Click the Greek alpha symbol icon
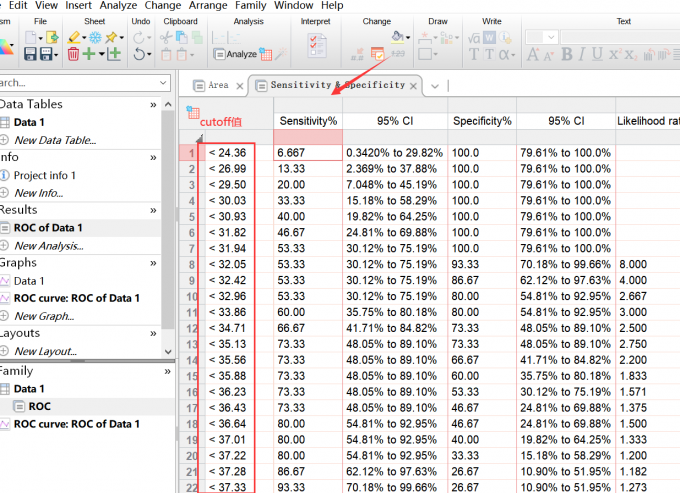 point(504,54)
